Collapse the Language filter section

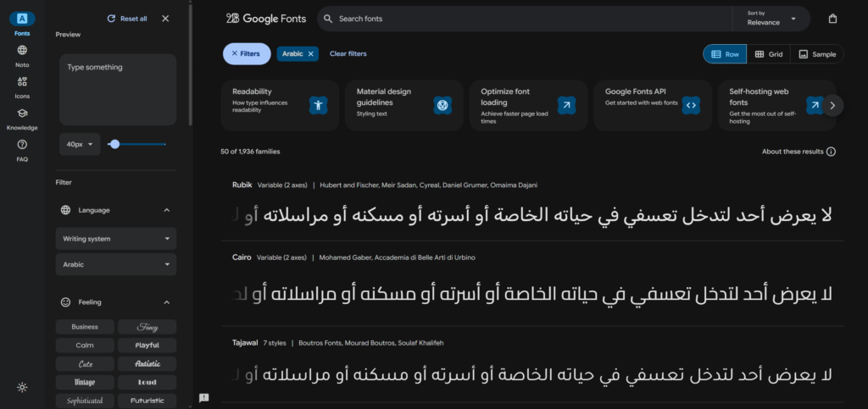167,210
